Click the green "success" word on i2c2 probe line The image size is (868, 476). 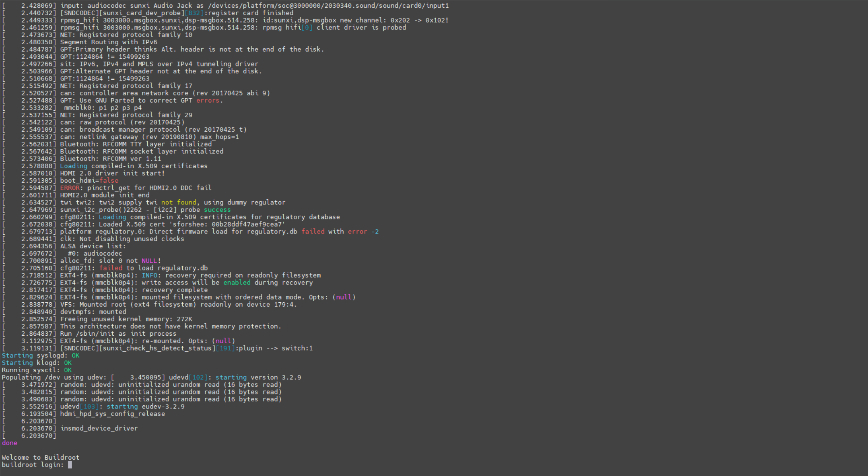click(x=217, y=210)
